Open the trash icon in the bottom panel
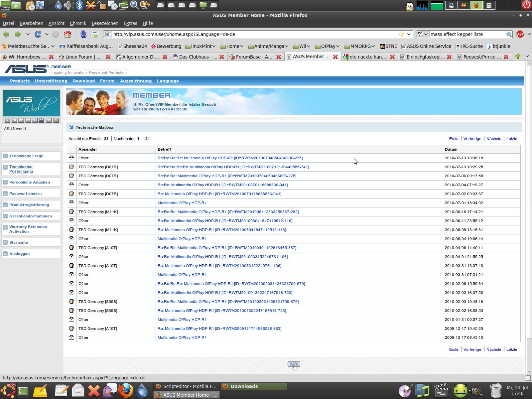Screen dimensions: 532x399 coord(496,391)
